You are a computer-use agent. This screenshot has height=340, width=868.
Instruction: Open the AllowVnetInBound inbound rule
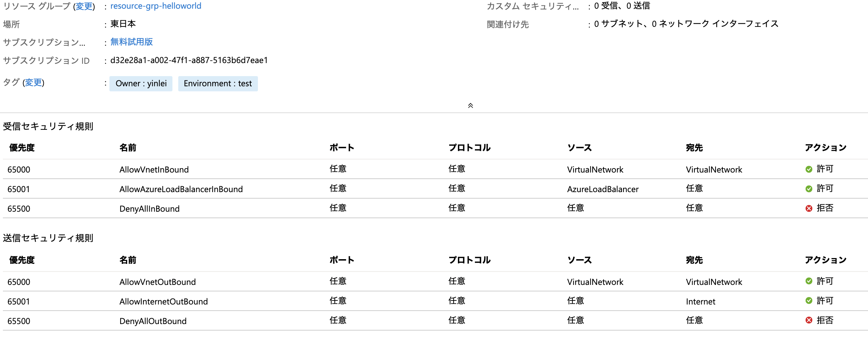(435, 169)
